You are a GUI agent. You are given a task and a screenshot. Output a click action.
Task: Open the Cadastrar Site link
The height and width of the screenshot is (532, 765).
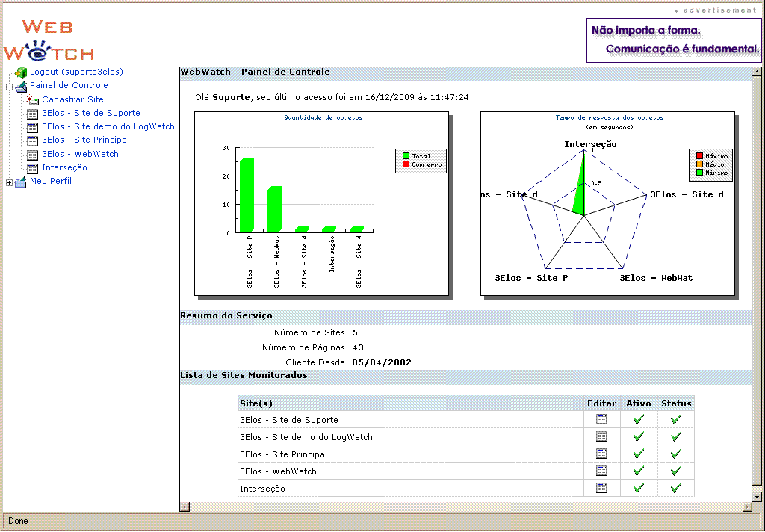tap(72, 99)
